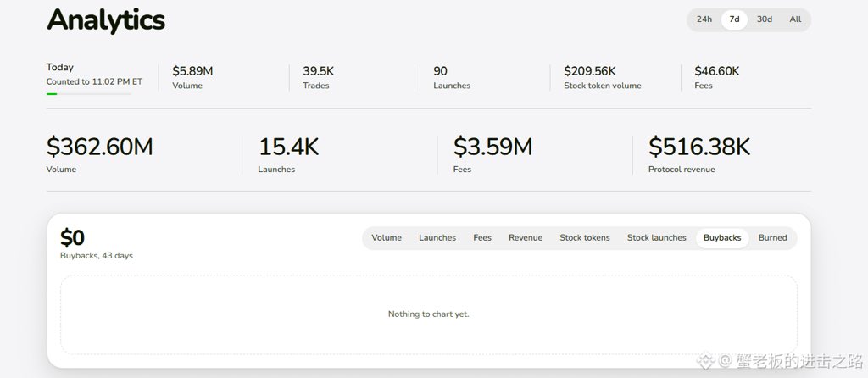
Task: Click the 39.5K Trades value
Action: coord(319,71)
